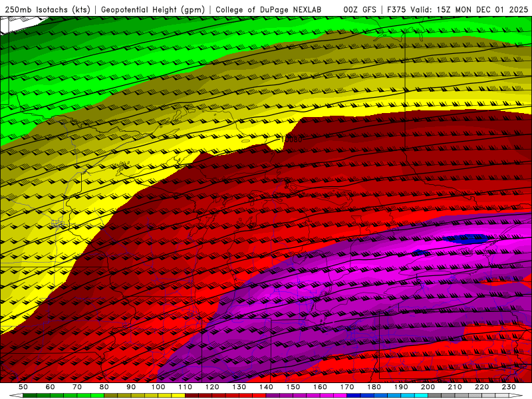Click the '100' value on the color scale
Viewport: 532px width, 399px height.
click(x=158, y=387)
